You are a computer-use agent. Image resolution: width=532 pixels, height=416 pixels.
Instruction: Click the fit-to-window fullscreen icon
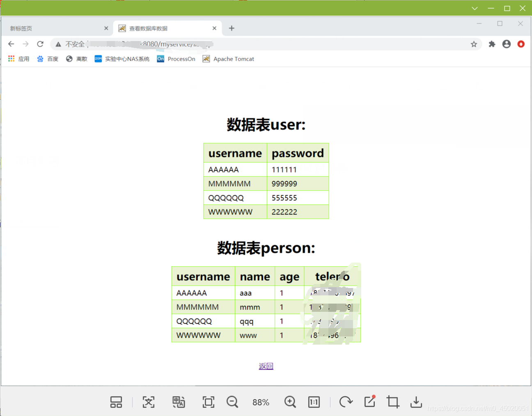[x=209, y=402]
